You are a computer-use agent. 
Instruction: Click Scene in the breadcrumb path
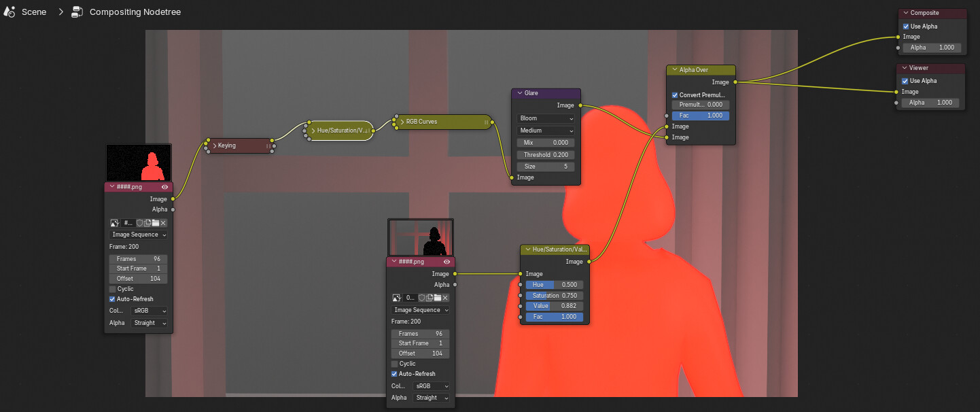coord(34,12)
